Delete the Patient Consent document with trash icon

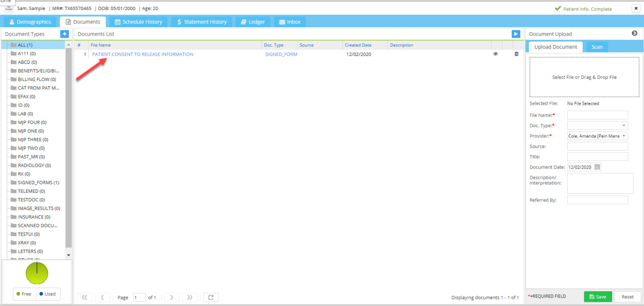coord(516,54)
